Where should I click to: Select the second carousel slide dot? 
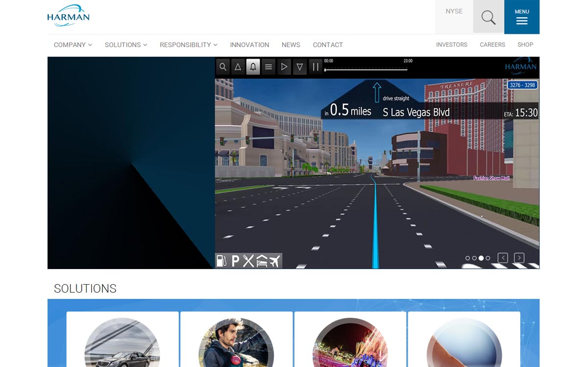tap(474, 258)
